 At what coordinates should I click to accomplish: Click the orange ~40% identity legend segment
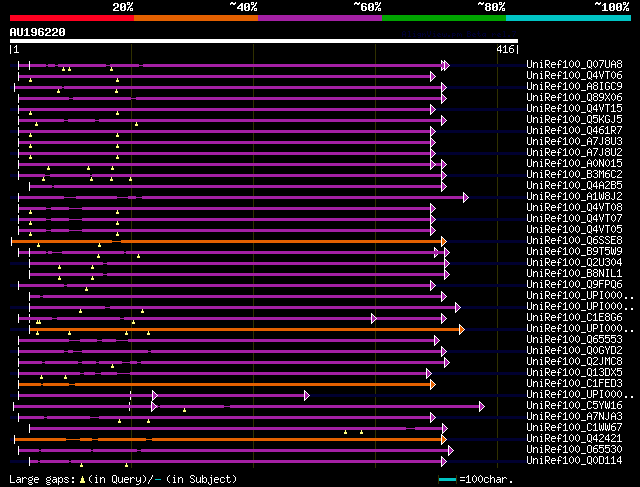pos(196,18)
